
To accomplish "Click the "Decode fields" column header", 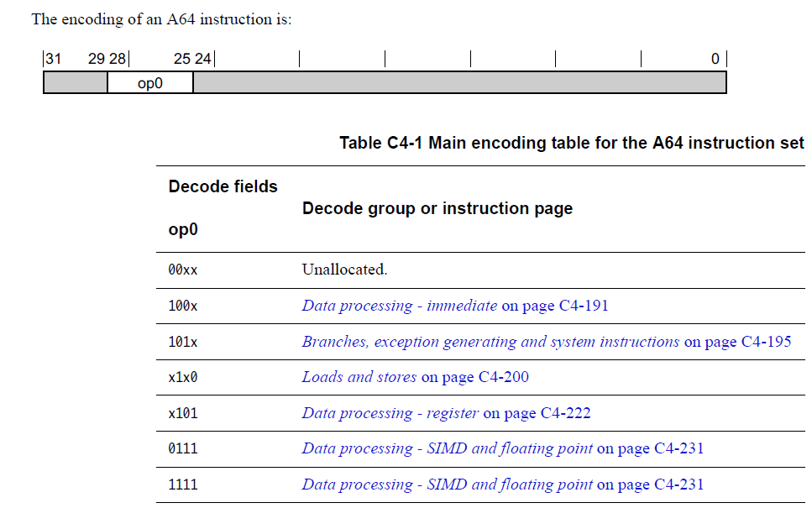I will (223, 187).
